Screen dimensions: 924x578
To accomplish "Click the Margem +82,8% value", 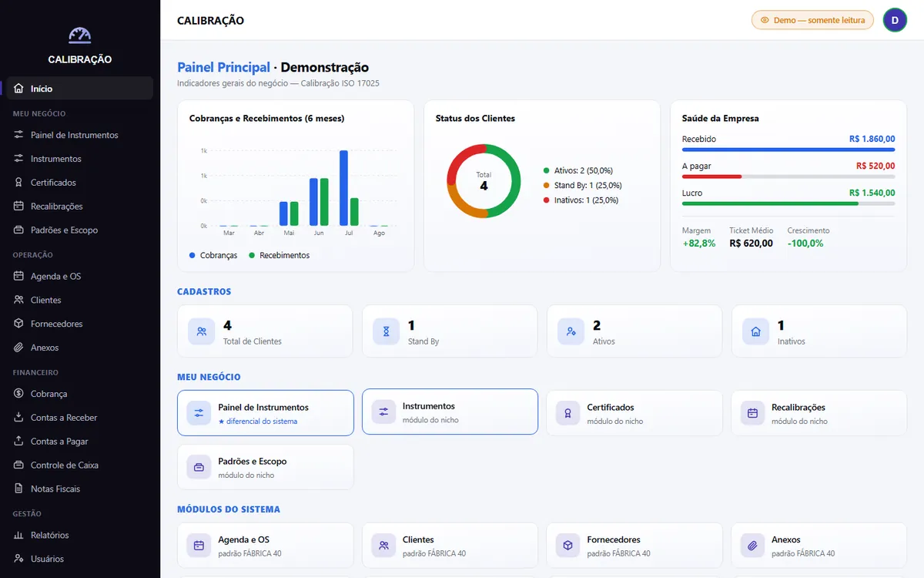I will (698, 244).
